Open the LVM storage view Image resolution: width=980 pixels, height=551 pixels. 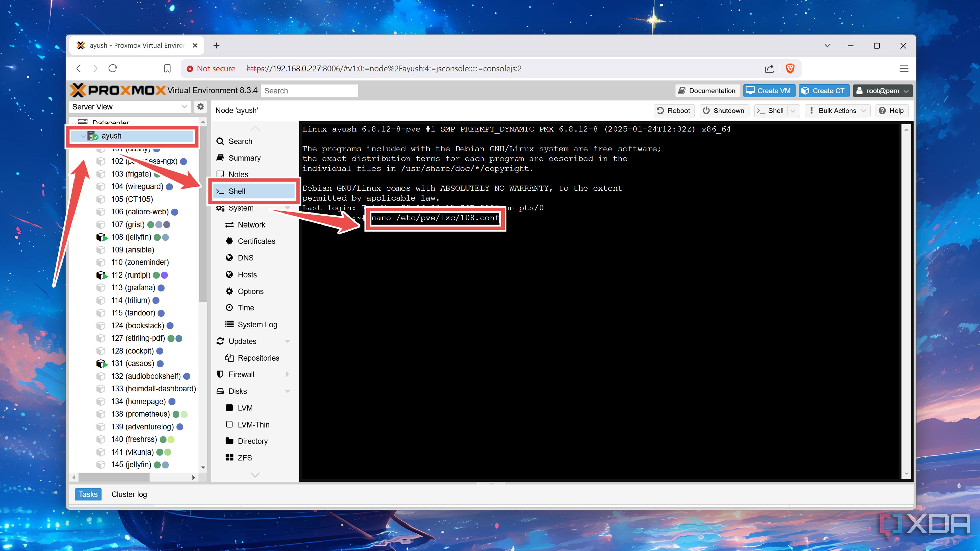[x=245, y=407]
